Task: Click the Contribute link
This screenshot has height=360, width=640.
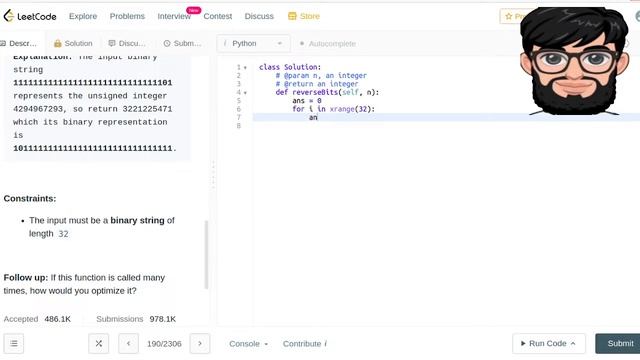Action: coord(305,344)
